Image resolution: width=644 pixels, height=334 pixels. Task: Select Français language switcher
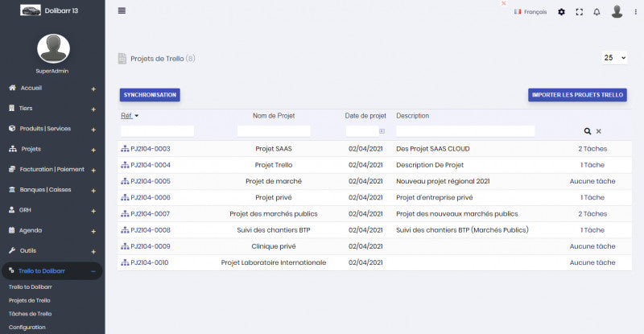[530, 12]
